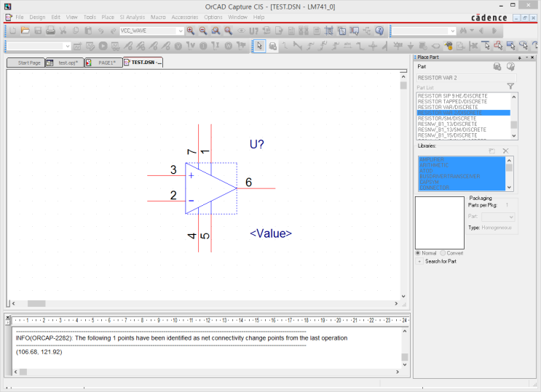Open the search text combo box dropdown
The image size is (541, 392).
coord(453,31)
